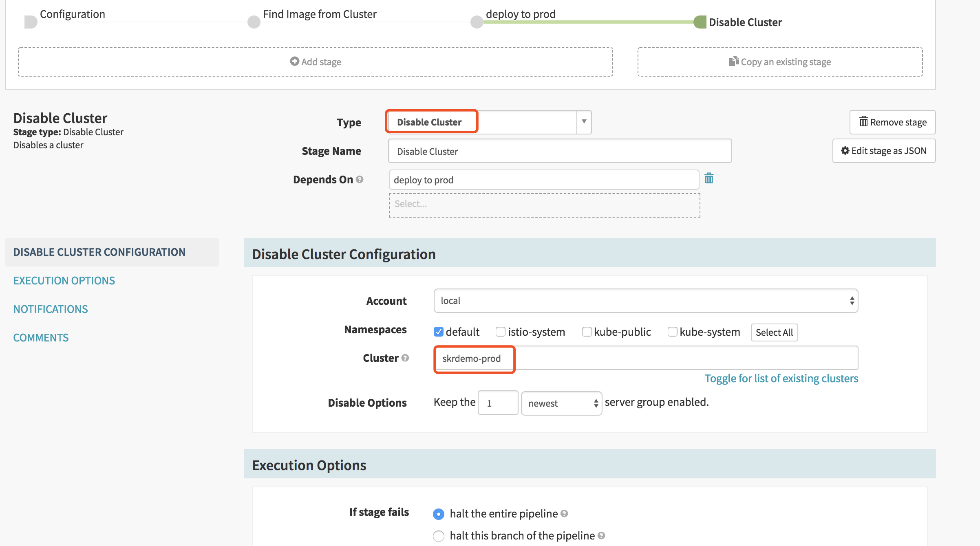980x546 pixels.
Task: Select the Find Image from Cluster stage node
Action: pyautogui.click(x=254, y=22)
